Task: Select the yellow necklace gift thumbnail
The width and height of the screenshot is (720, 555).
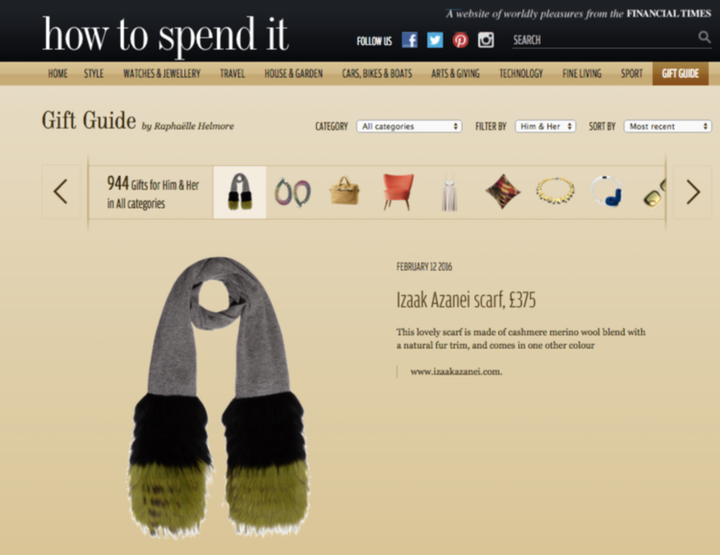Action: tap(555, 191)
